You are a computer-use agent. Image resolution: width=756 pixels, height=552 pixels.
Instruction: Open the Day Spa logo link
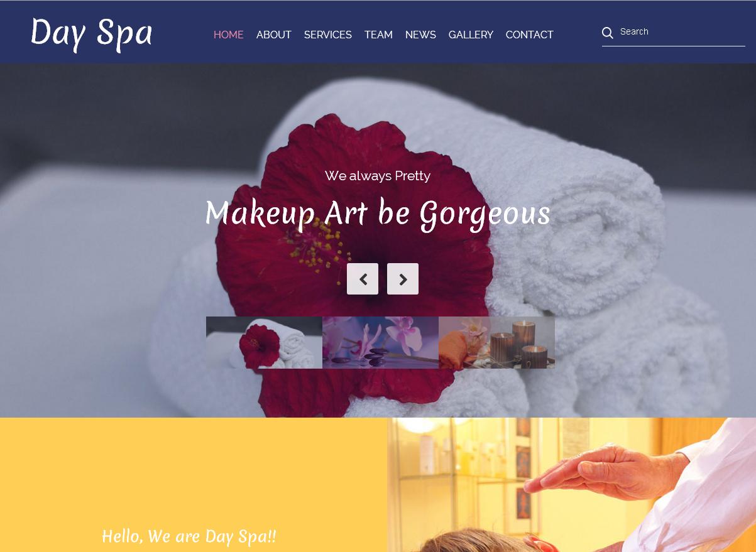click(92, 33)
